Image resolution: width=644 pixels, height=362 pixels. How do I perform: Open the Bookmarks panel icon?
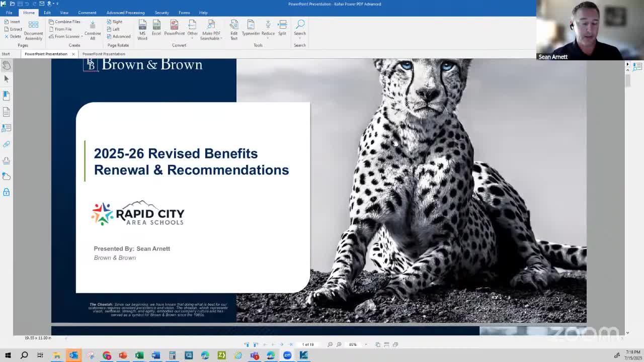pyautogui.click(x=7, y=96)
